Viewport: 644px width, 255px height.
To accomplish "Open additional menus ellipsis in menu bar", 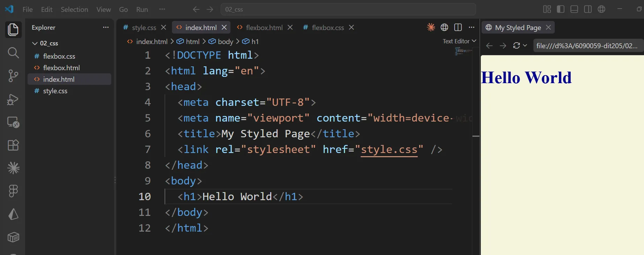I will [162, 9].
